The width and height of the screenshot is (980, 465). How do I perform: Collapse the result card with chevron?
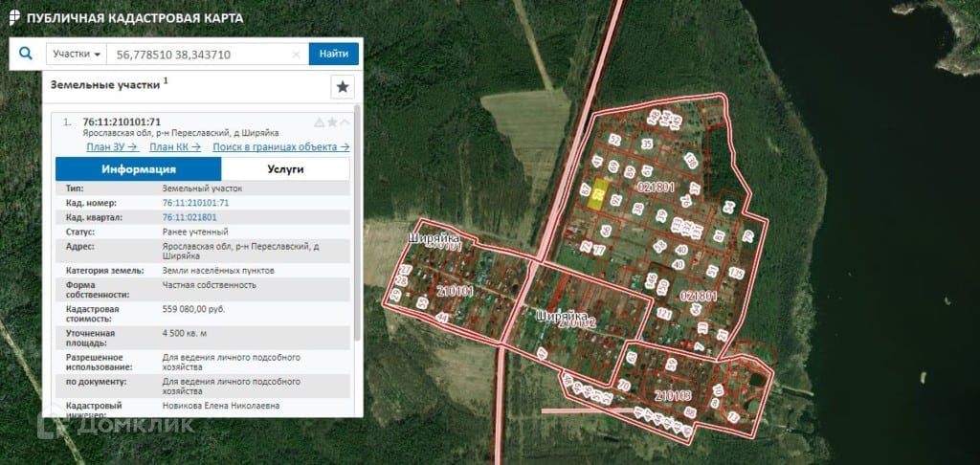click(x=345, y=122)
